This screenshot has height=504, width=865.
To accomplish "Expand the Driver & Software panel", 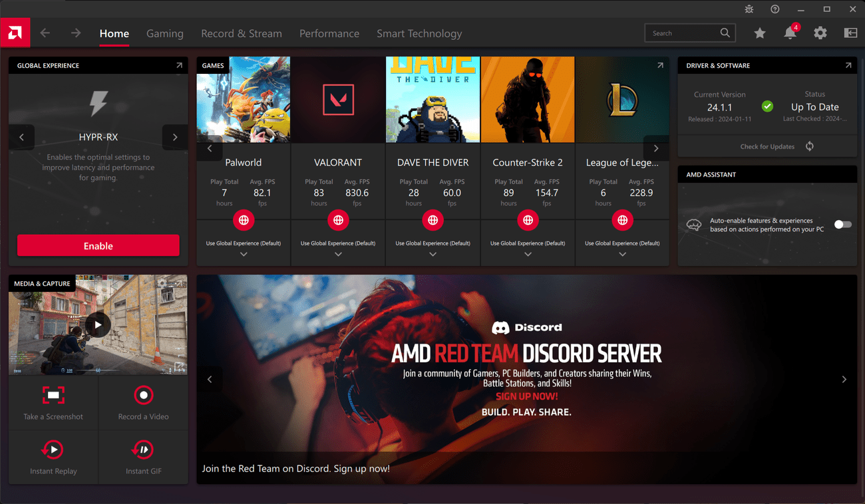I will tap(848, 65).
